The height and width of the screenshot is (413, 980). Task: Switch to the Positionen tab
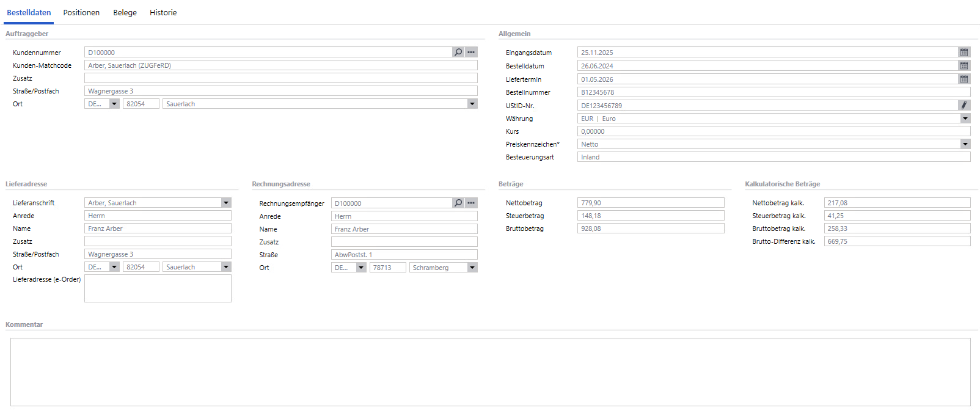point(81,13)
